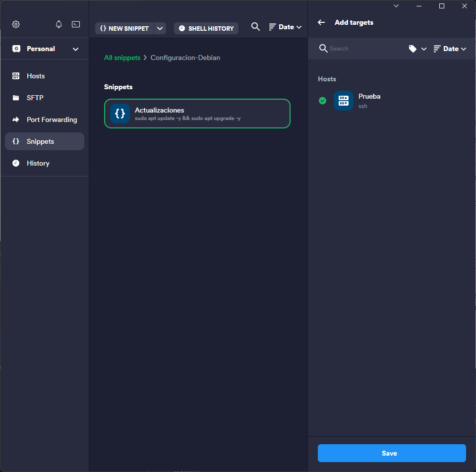Viewport: 476px width, 472px height.
Task: Go to Hosts in the sidebar
Action: coord(36,76)
